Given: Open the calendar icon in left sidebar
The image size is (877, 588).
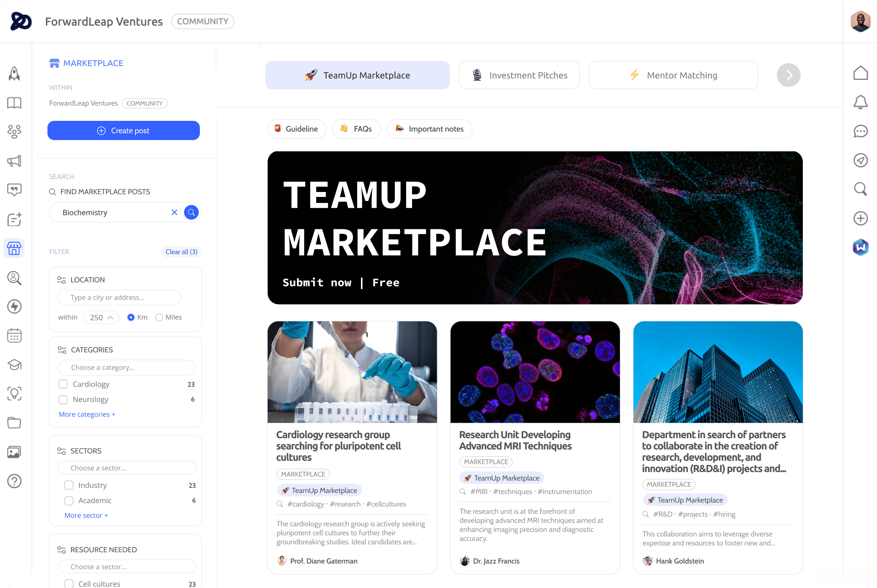Looking at the screenshot, I should (14, 335).
